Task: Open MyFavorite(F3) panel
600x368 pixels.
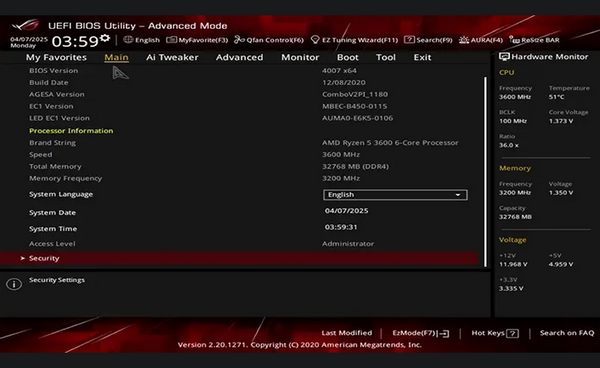Action: [x=197, y=40]
